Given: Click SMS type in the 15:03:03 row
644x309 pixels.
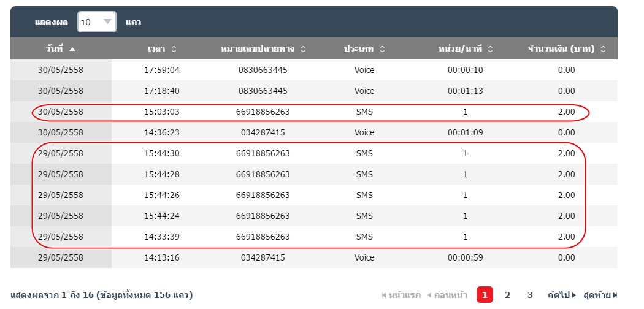Looking at the screenshot, I should (x=364, y=112).
